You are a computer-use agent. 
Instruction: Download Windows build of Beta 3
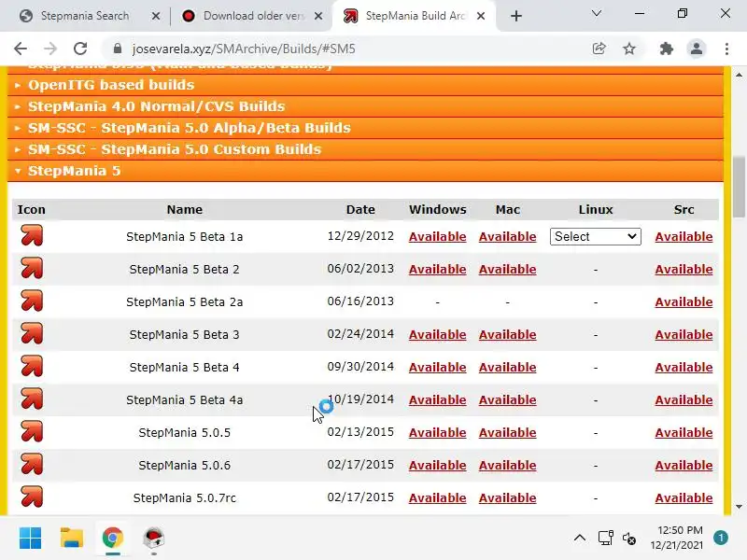[x=437, y=335]
